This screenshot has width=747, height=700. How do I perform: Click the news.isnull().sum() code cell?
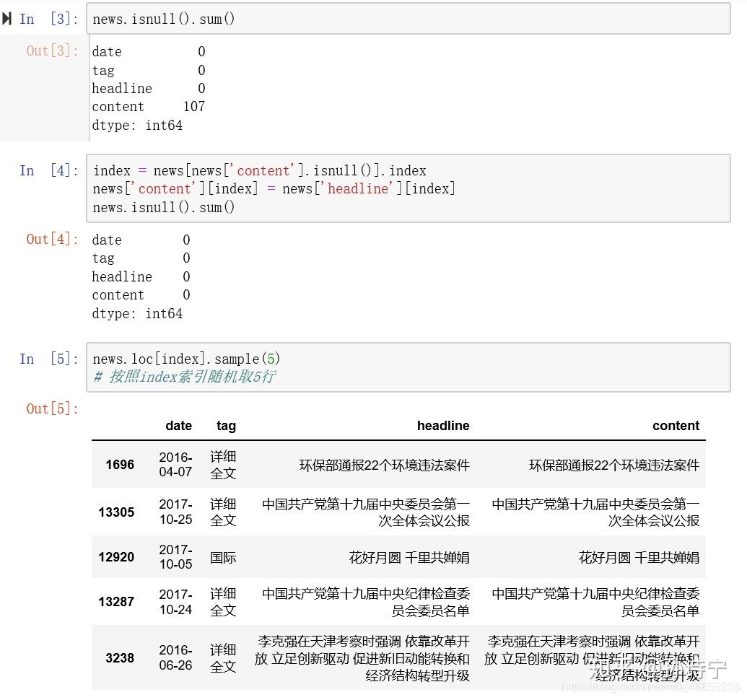[x=164, y=19]
